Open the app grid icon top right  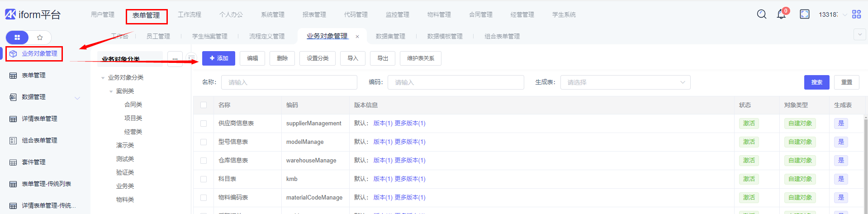point(856,14)
